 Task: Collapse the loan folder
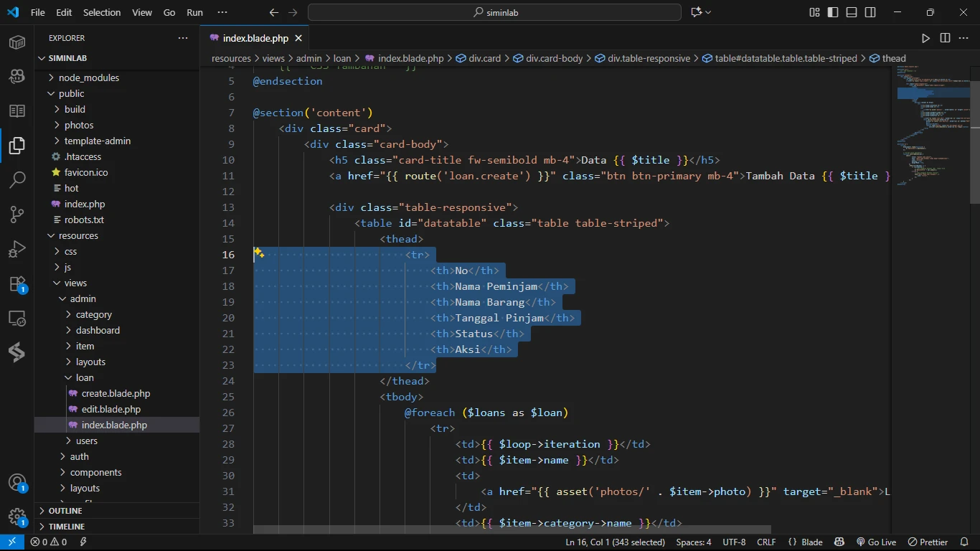(x=85, y=377)
